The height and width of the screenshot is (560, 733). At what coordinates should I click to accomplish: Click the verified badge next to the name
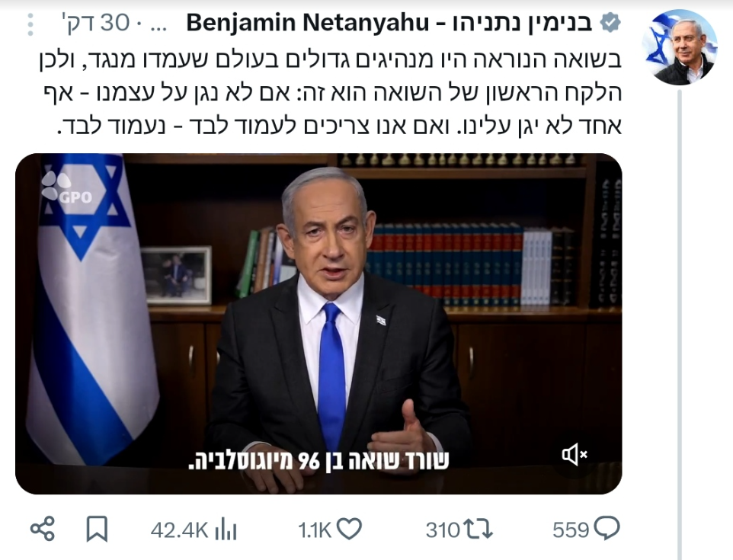click(610, 22)
